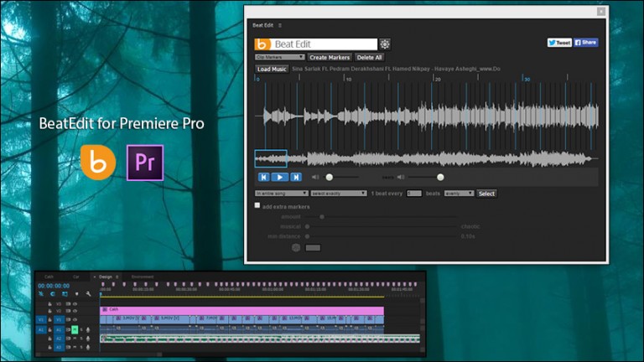Toggle the green mute button on track A1
644x362 pixels.
point(74,329)
